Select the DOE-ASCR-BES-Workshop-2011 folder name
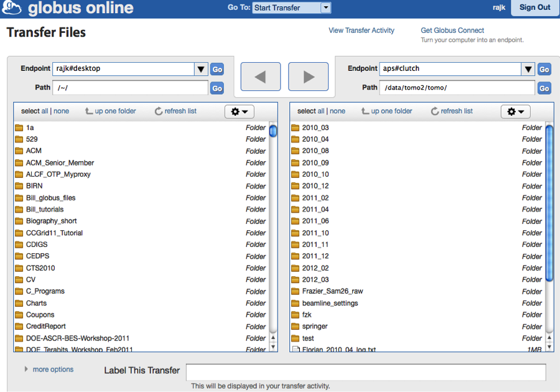The width and height of the screenshot is (560, 392). coord(78,338)
